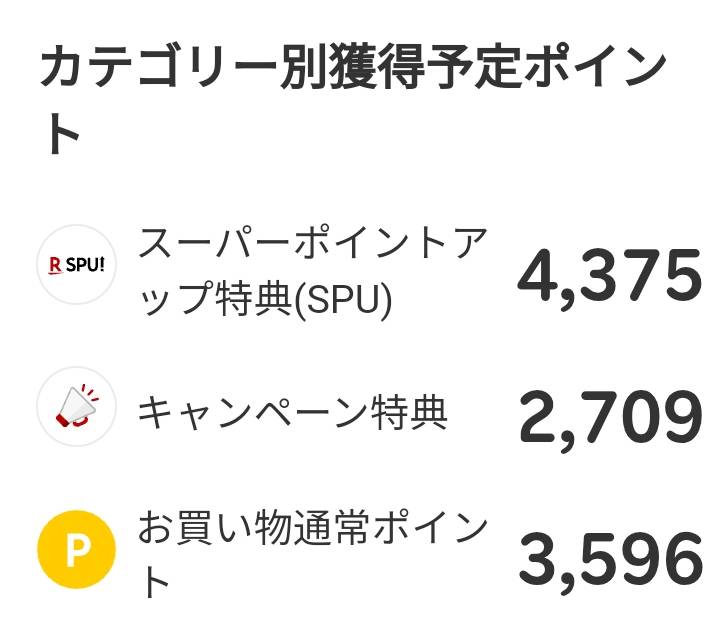Tap the megaphone's red sound lines
The height and width of the screenshot is (627, 720).
coord(92,393)
